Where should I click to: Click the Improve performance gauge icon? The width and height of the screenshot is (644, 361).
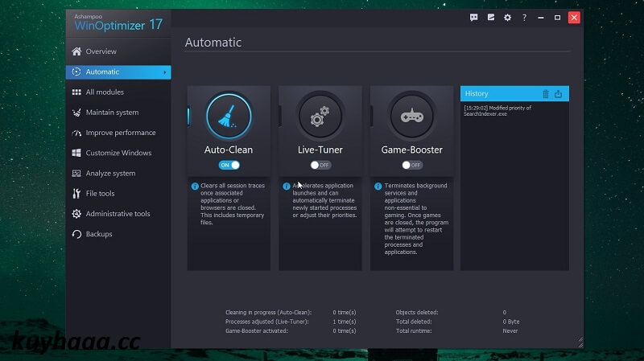tap(76, 133)
